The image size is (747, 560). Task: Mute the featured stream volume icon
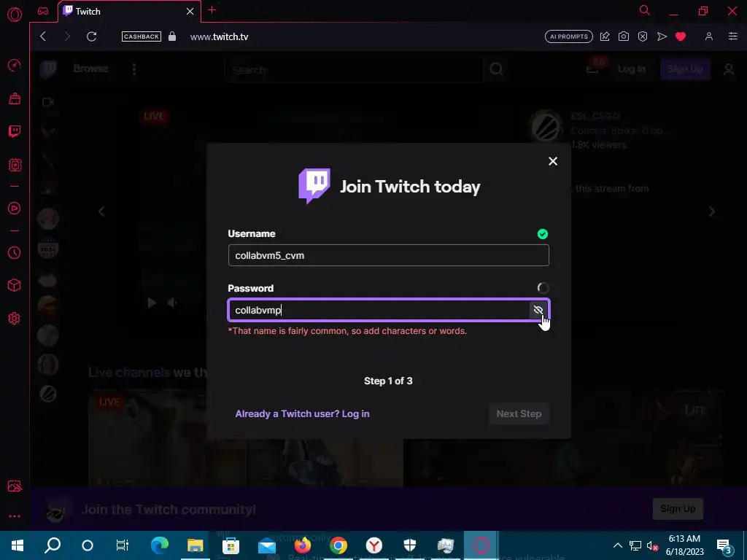coord(172,303)
